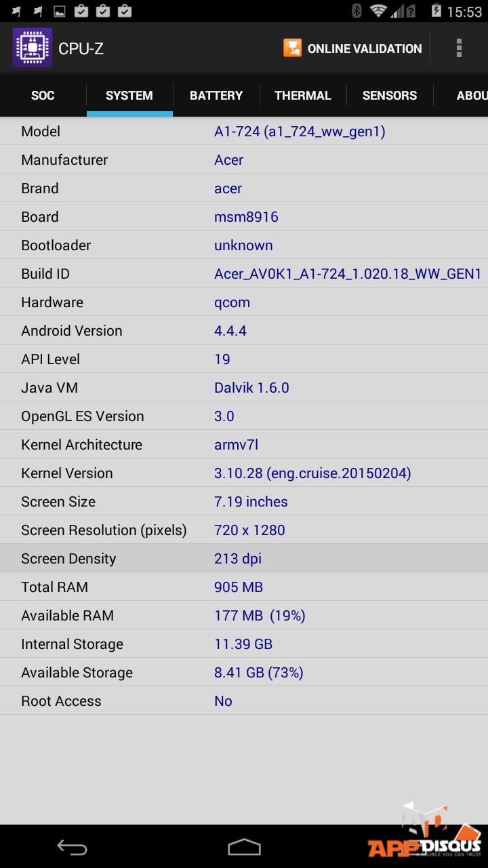Open the three-dot overflow menu
The height and width of the screenshot is (868, 488).
(459, 48)
